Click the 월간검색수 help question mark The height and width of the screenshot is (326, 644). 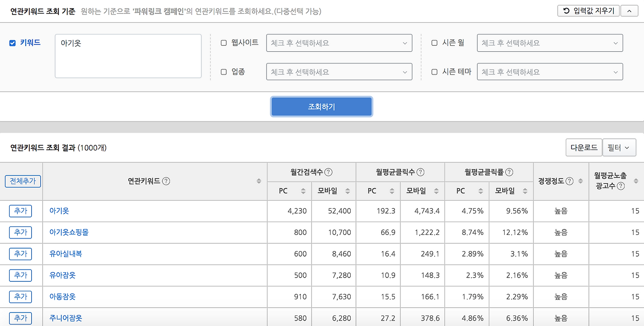(x=329, y=172)
